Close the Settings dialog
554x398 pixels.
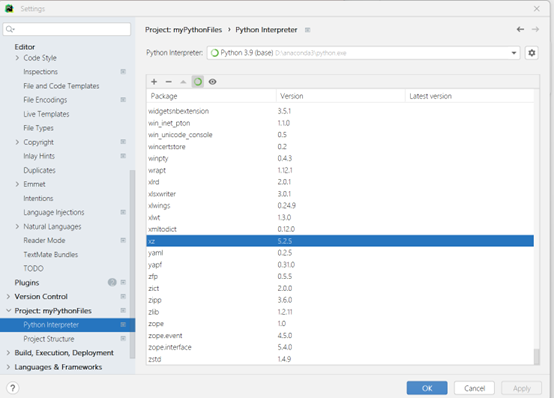[x=536, y=8]
